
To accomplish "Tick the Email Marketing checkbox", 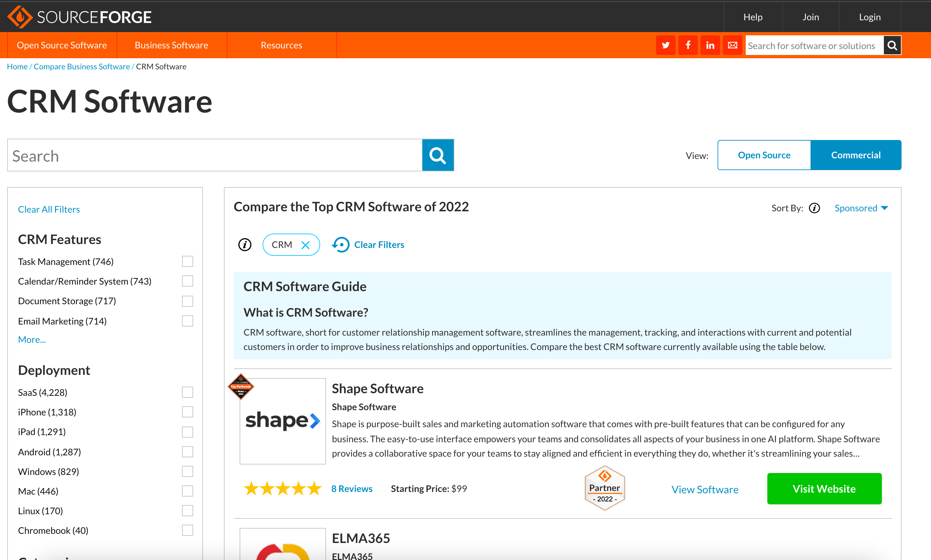I will click(187, 321).
